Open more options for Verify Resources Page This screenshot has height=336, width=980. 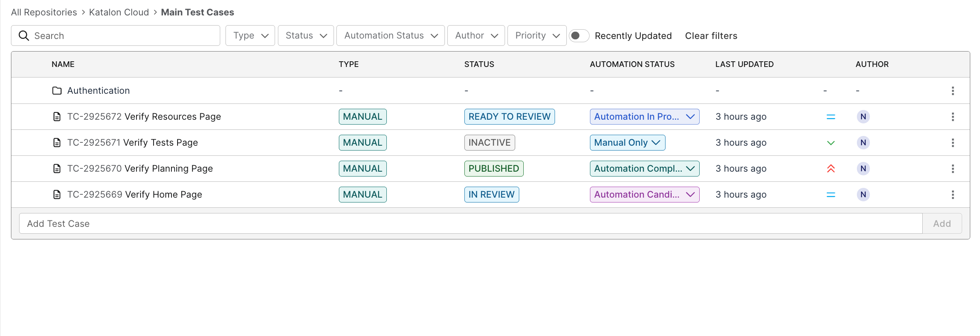pyautogui.click(x=953, y=117)
